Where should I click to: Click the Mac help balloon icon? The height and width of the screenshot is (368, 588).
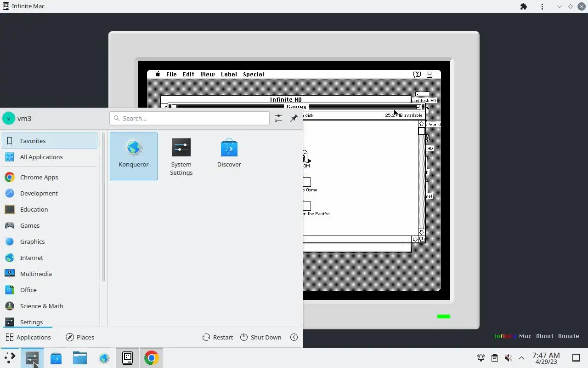click(x=417, y=74)
